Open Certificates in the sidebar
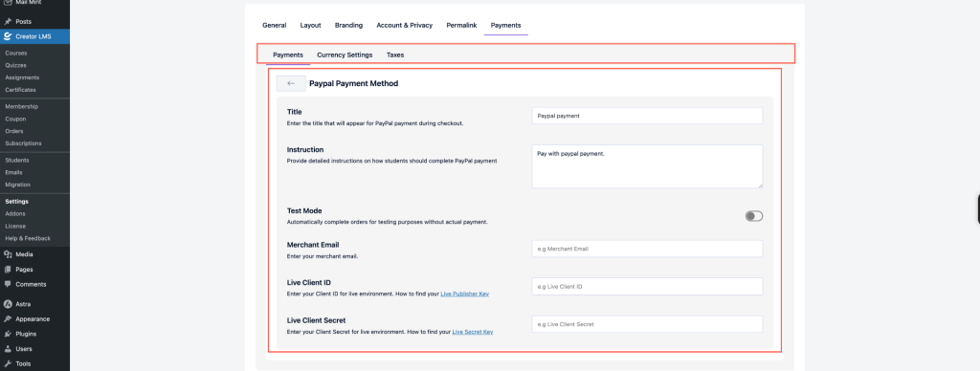The height and width of the screenshot is (371, 980). click(x=21, y=90)
